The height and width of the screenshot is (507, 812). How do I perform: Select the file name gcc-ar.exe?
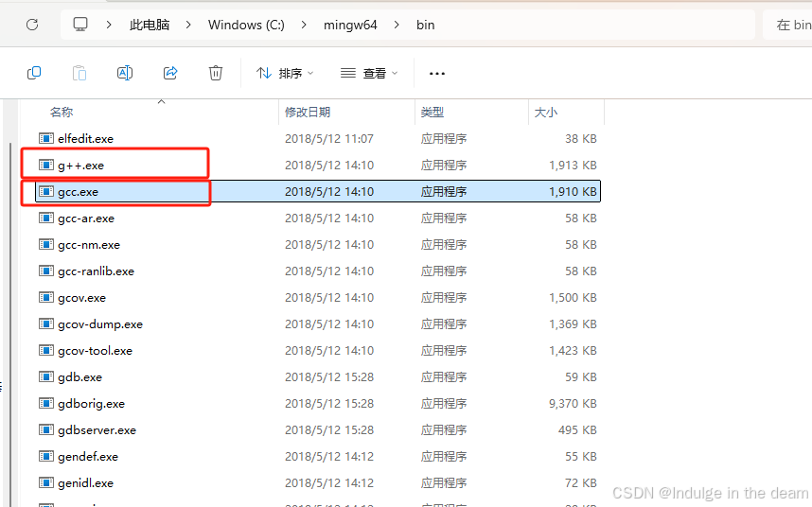pyautogui.click(x=86, y=219)
